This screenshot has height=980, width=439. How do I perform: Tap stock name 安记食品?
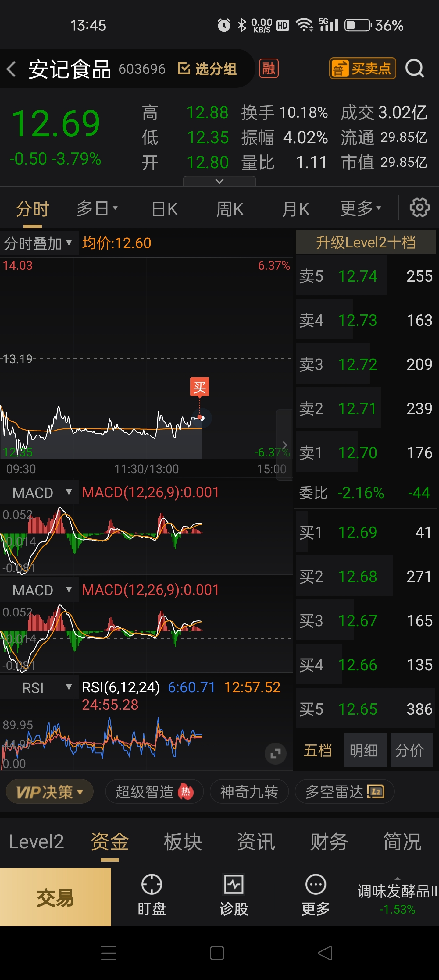click(x=70, y=69)
